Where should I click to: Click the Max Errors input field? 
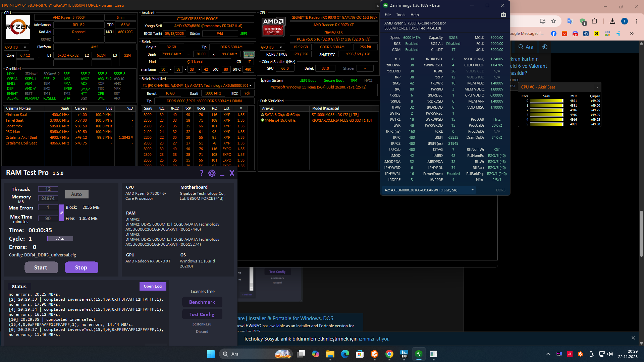coord(48,207)
